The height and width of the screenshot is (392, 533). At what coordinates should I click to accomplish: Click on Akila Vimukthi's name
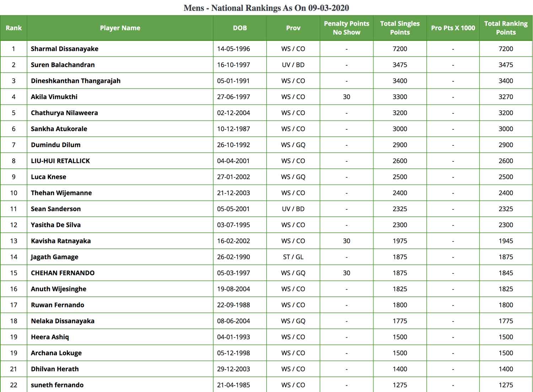click(x=54, y=97)
